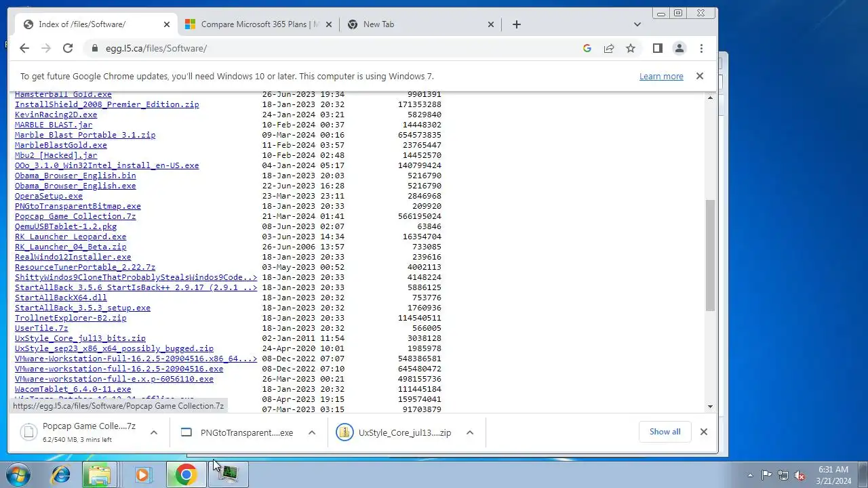868x488 pixels.
Task: Open Marble_Blast_Portable_3.1.zip link
Action: tap(85, 135)
